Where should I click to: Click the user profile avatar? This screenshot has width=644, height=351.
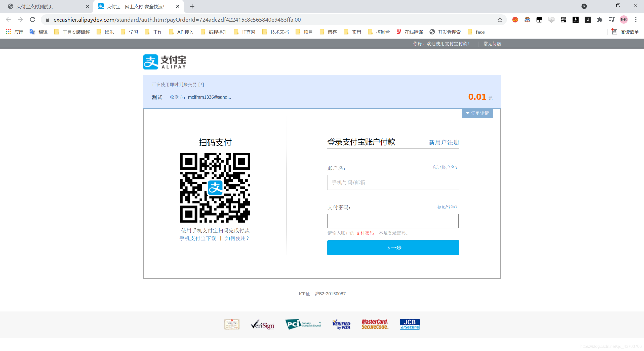tap(624, 20)
